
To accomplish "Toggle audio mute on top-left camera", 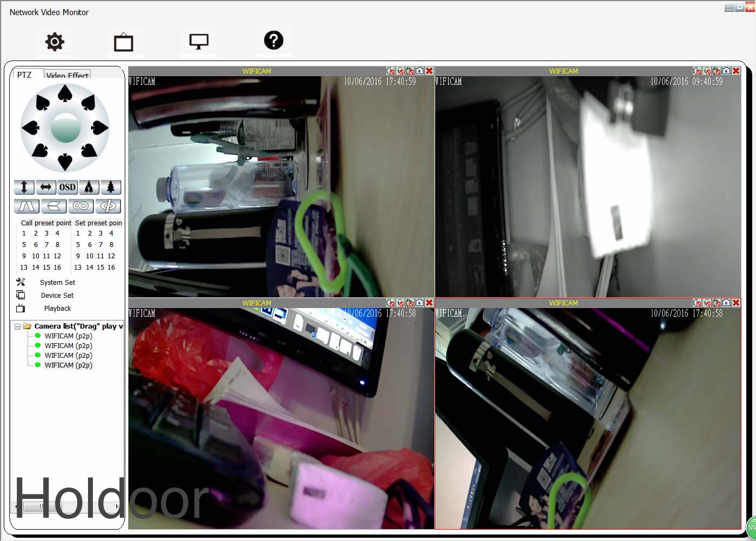I will (x=390, y=71).
